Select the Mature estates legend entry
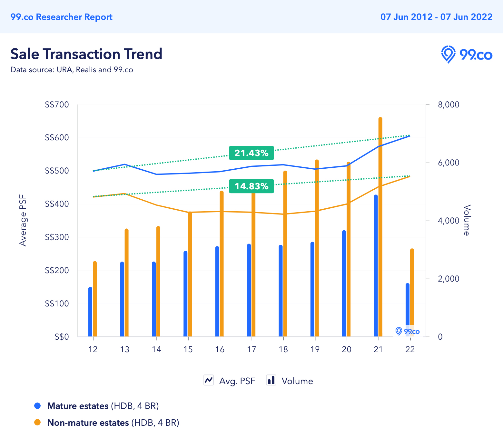The image size is (503, 448). [x=103, y=406]
